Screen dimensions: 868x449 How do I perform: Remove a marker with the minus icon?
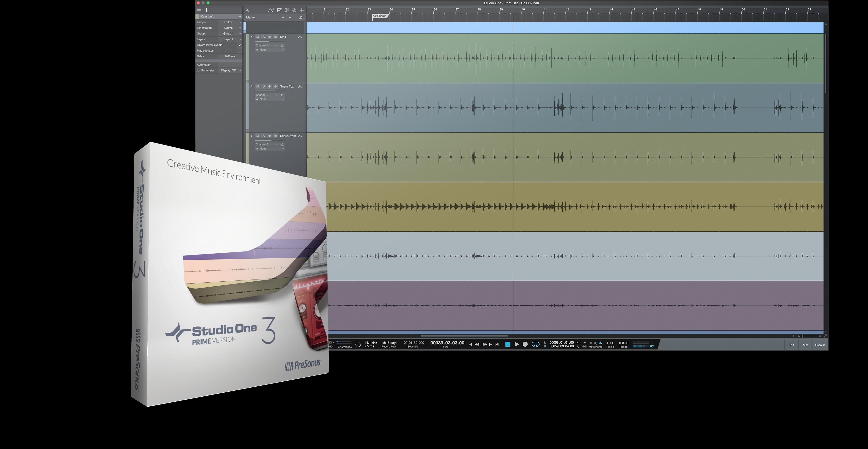tap(290, 18)
